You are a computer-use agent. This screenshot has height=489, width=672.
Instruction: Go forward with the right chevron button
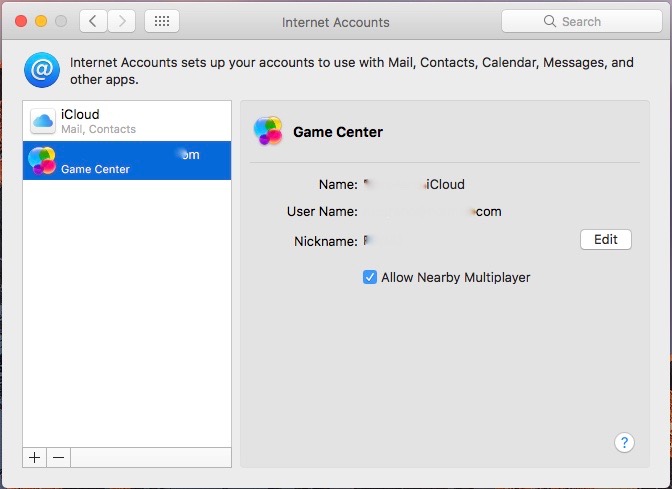[122, 21]
